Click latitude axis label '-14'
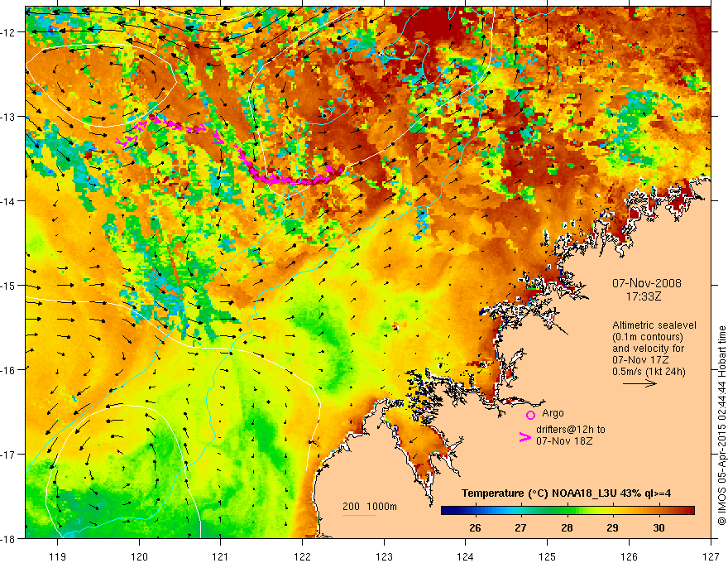This screenshot has width=728, height=563. 9,201
